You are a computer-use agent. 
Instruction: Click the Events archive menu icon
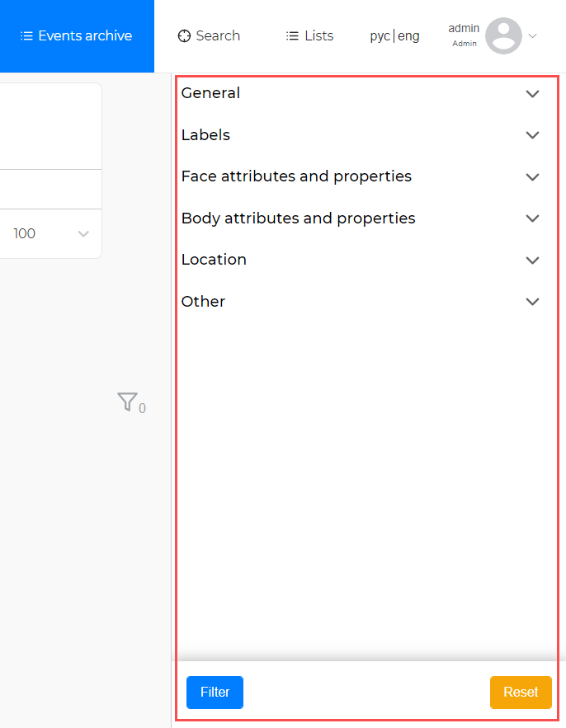point(28,35)
